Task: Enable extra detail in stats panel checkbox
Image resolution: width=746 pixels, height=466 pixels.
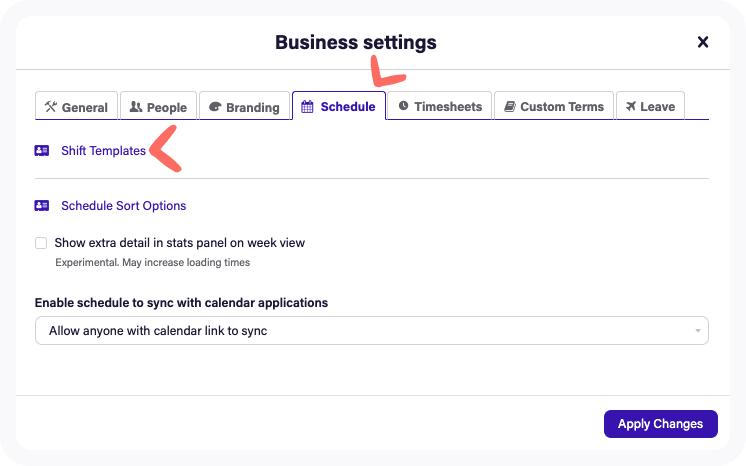Action: tap(41, 243)
